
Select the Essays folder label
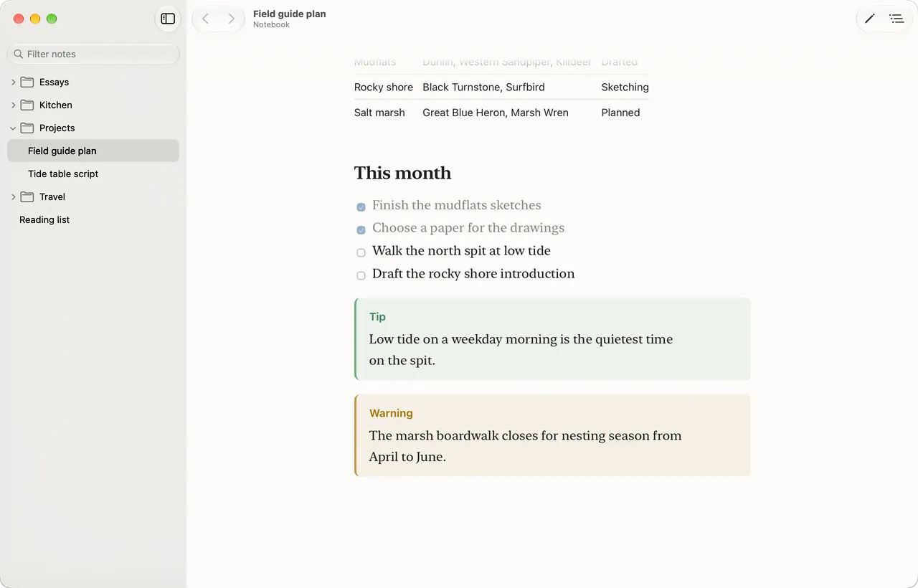point(54,82)
